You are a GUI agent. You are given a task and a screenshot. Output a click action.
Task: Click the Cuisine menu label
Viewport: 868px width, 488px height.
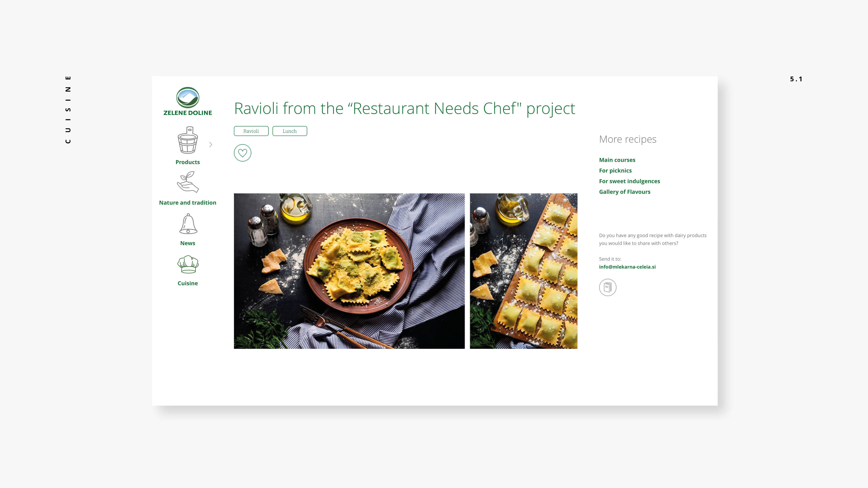pyautogui.click(x=188, y=283)
